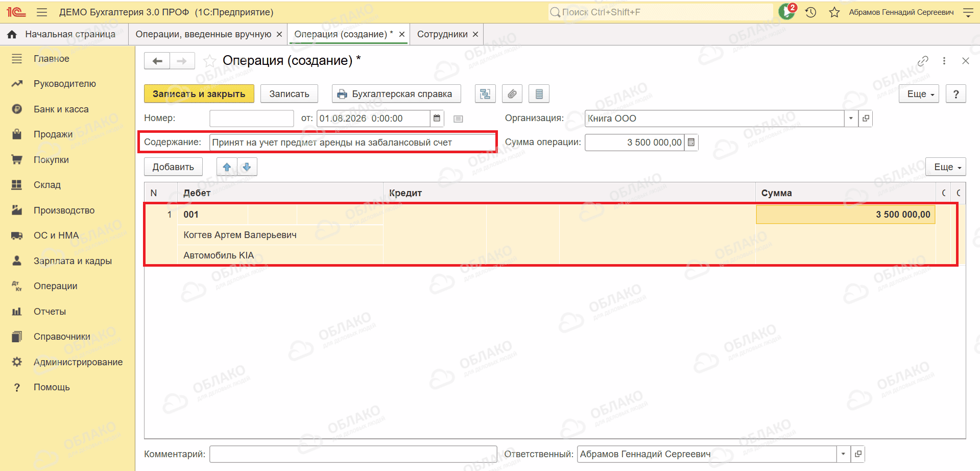Move row up with blue arrow
This screenshot has height=471, width=980.
[227, 167]
